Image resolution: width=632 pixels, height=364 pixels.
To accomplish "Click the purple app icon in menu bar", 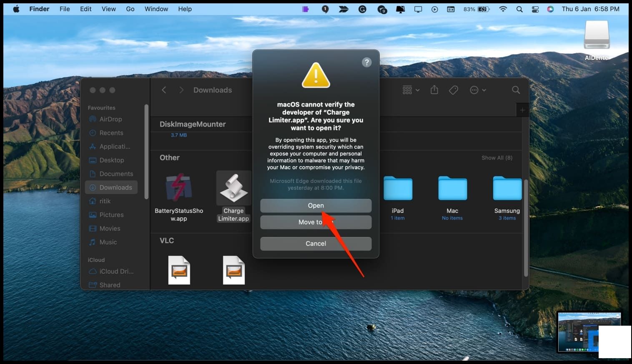I will 306,9.
